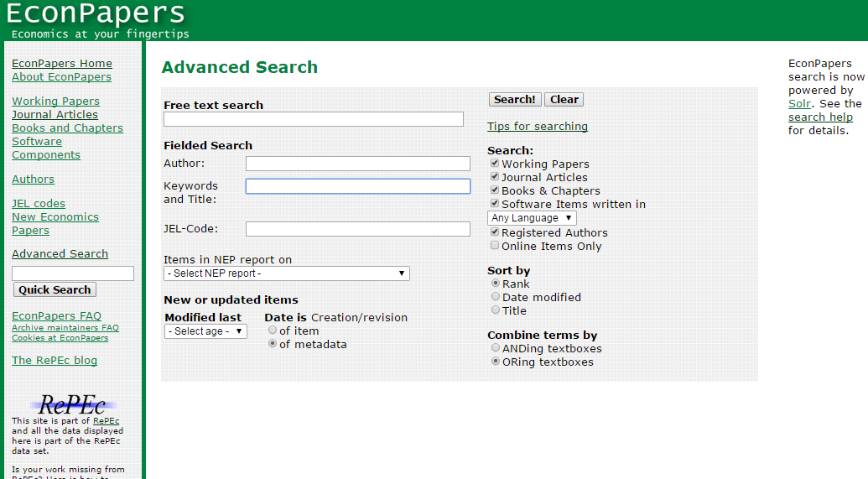Screen dimensions: 868x479
Task: Select date 'of metadata' radio button
Action: point(273,343)
